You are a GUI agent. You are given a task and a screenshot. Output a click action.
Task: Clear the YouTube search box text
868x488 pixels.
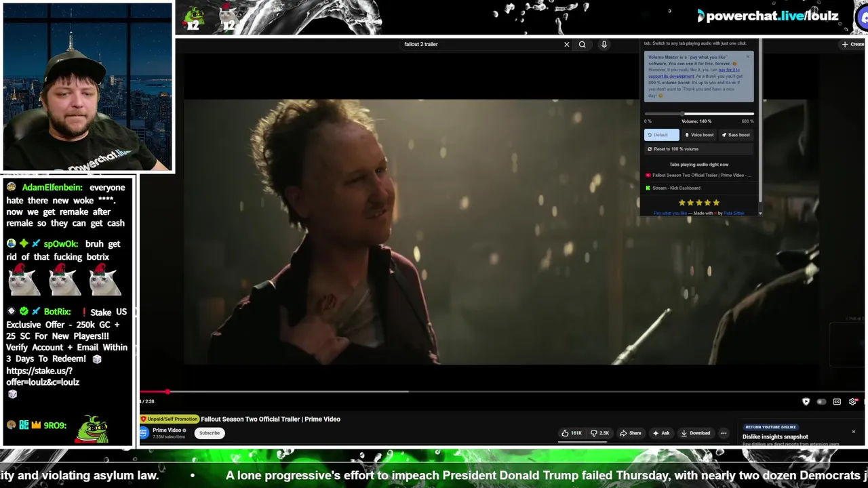tap(567, 45)
